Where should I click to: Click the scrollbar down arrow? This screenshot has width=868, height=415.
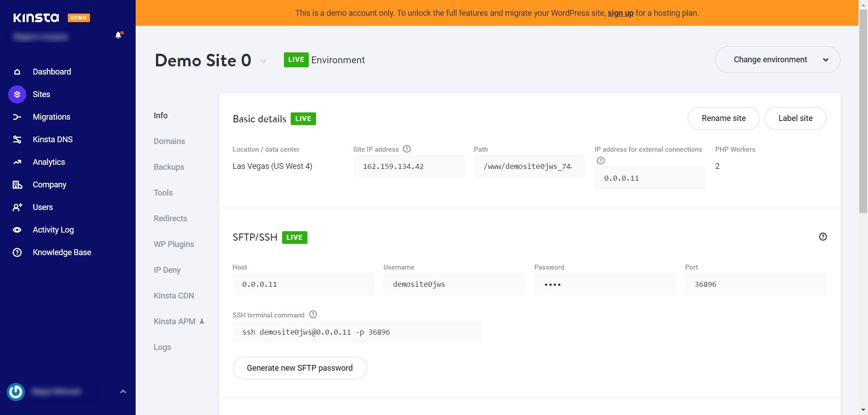coord(863,410)
